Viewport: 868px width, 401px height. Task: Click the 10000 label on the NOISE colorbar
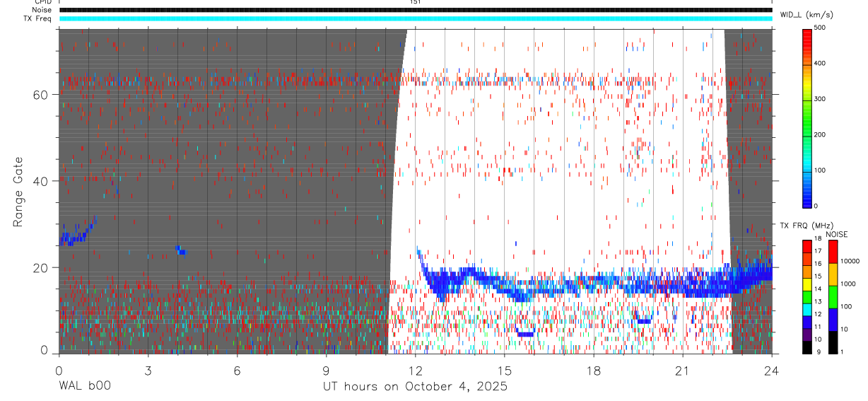click(850, 261)
